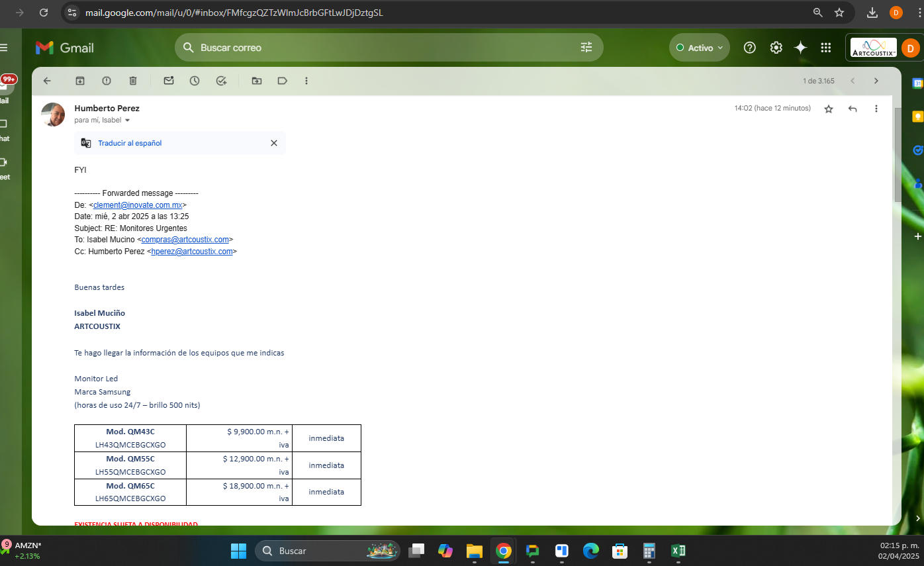Open Gmail settings gear

coord(776,48)
